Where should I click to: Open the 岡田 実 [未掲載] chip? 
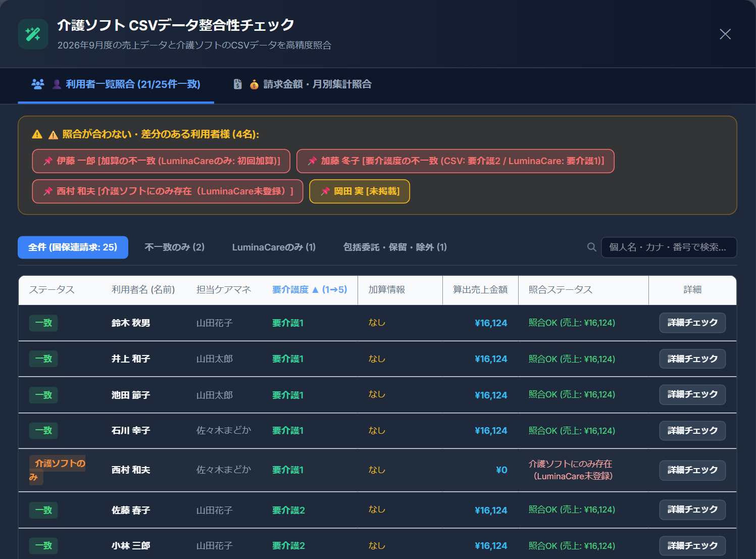pos(360,191)
